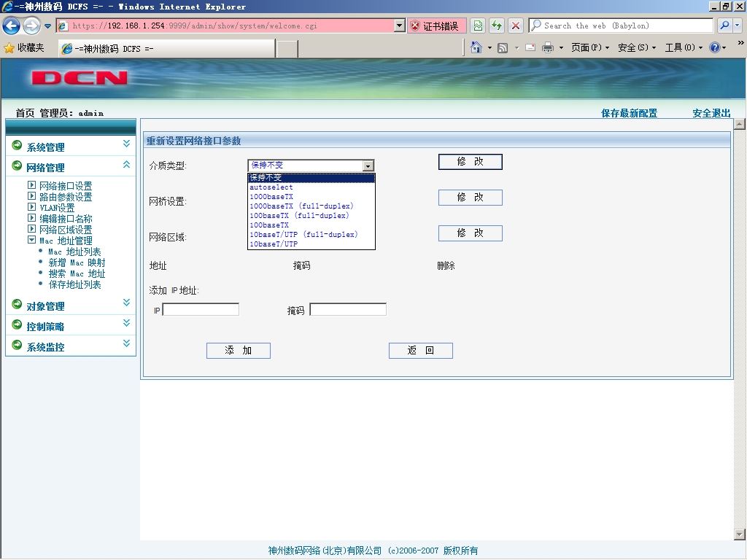Screen dimensions: 747x560
Task: Open Network zone settings (网络区域设置)
Action: (x=66, y=230)
